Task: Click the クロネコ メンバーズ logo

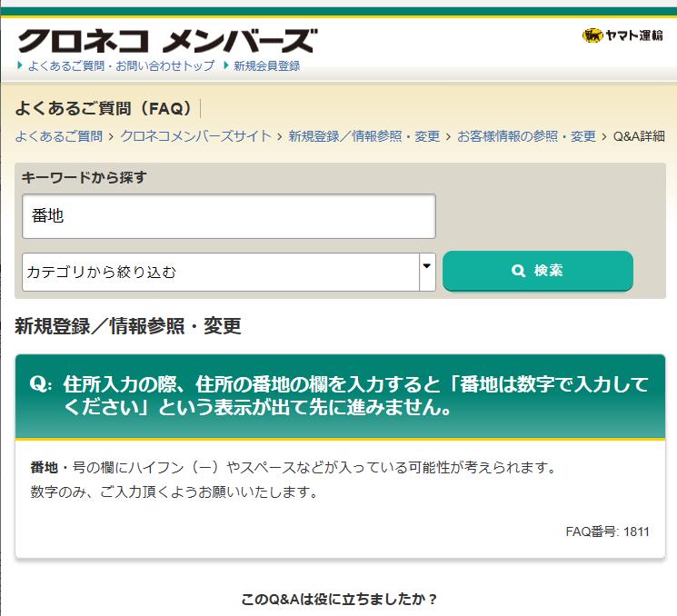Action: point(167,41)
